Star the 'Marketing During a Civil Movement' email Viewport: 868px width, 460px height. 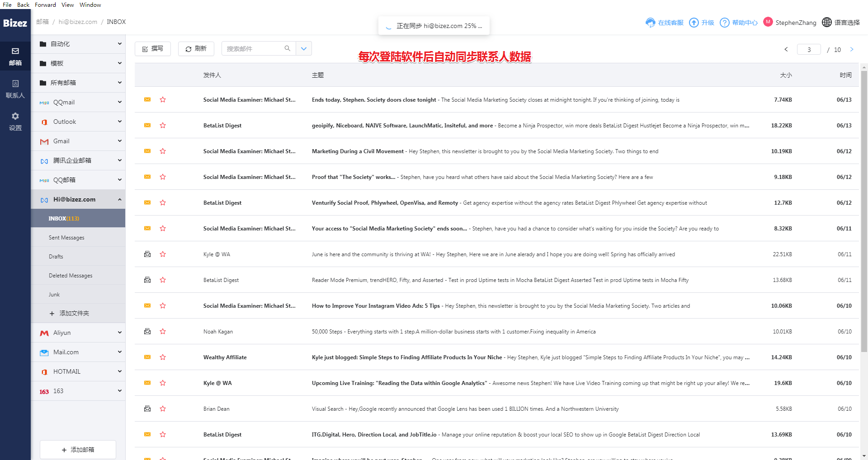tap(163, 151)
